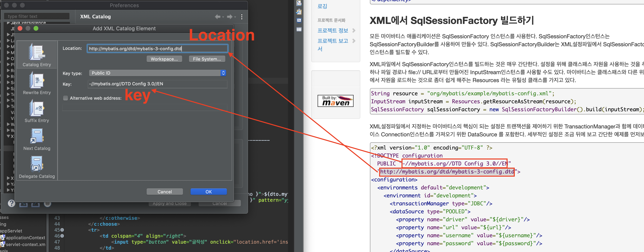Click the Preferences help question mark icon

pos(11,203)
